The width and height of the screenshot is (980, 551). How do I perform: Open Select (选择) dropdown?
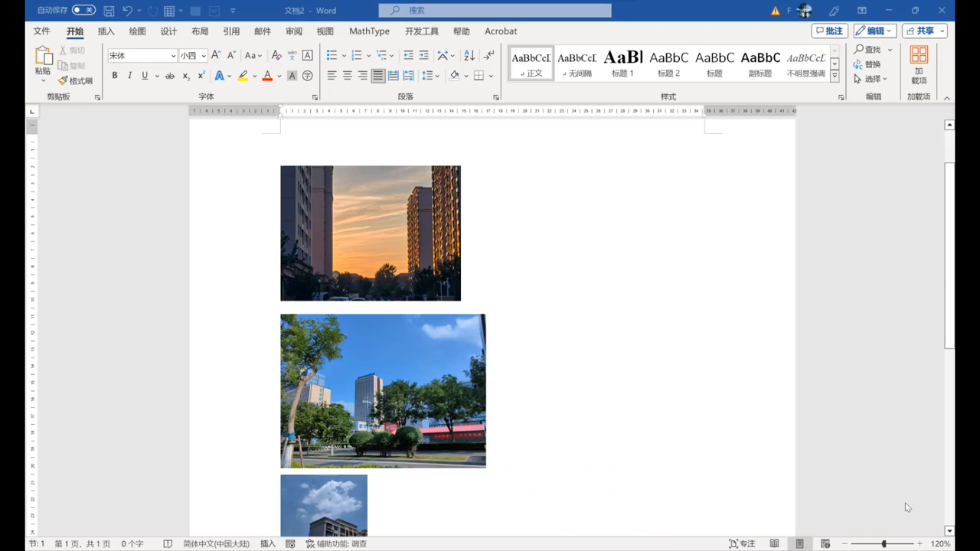click(x=871, y=79)
